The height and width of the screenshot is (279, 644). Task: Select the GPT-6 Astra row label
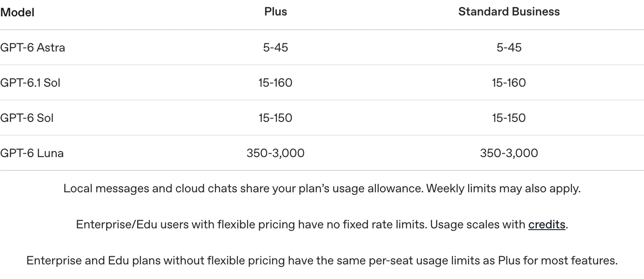tap(33, 47)
